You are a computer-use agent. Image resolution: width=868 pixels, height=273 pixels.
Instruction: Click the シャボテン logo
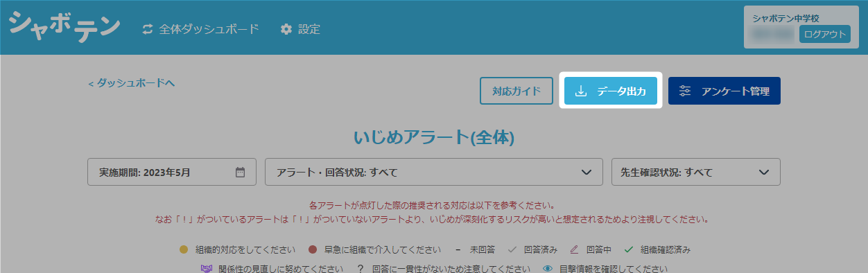tap(64, 27)
